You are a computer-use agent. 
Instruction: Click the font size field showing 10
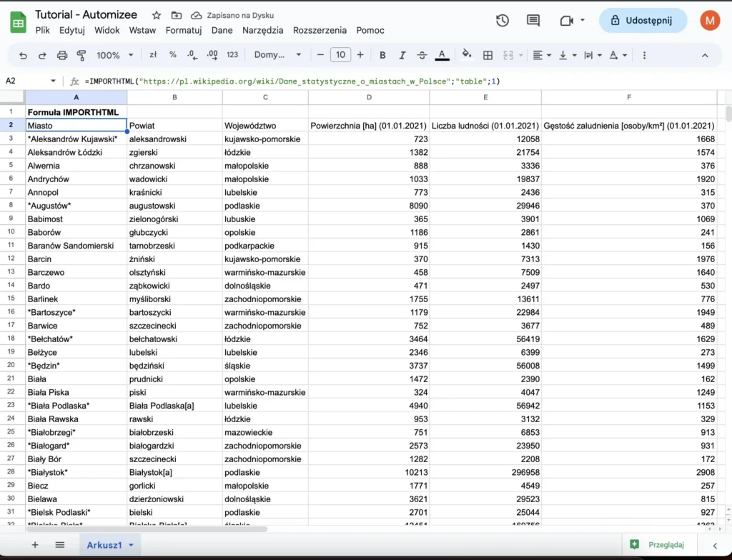[340, 55]
